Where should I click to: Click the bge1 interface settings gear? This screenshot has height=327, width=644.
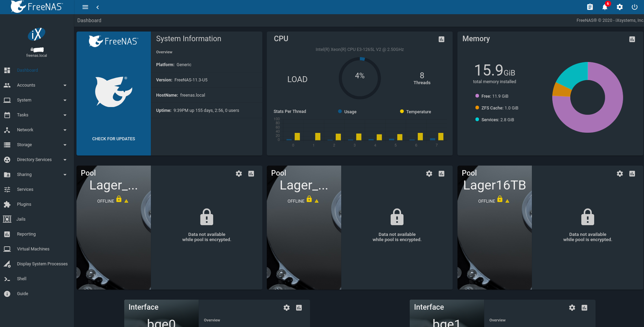pos(572,308)
